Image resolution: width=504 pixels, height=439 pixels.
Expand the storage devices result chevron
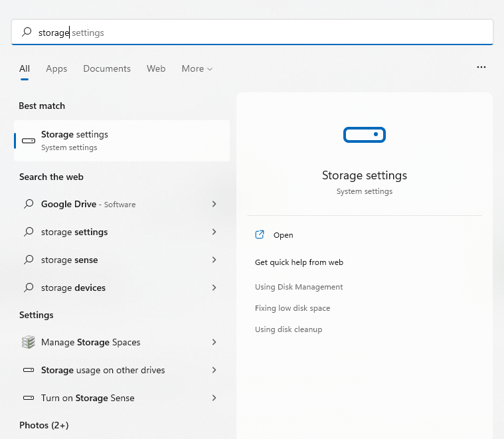pos(214,288)
